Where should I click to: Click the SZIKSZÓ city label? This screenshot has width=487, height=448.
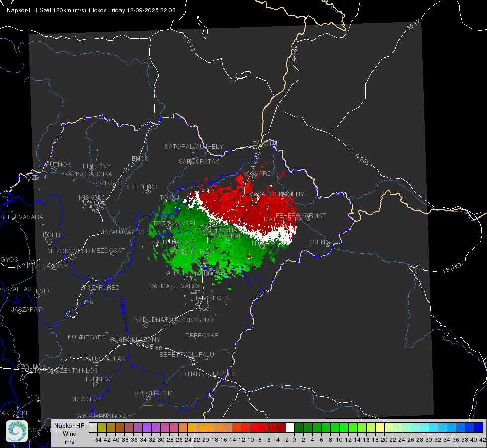point(110,183)
